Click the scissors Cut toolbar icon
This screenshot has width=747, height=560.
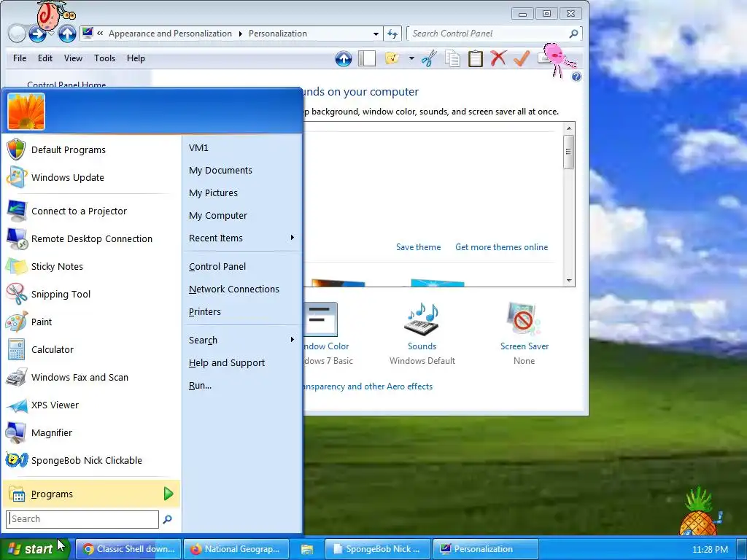click(x=429, y=58)
